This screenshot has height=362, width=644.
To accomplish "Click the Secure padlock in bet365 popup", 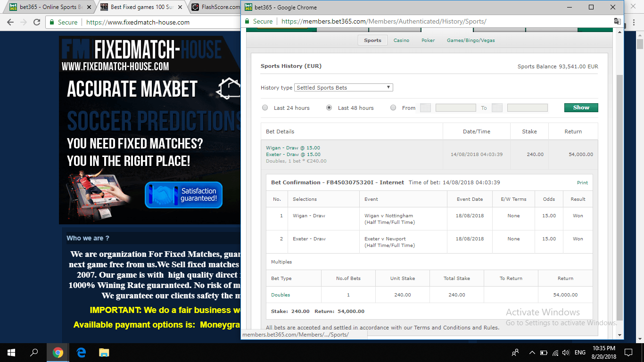I will click(x=247, y=21).
